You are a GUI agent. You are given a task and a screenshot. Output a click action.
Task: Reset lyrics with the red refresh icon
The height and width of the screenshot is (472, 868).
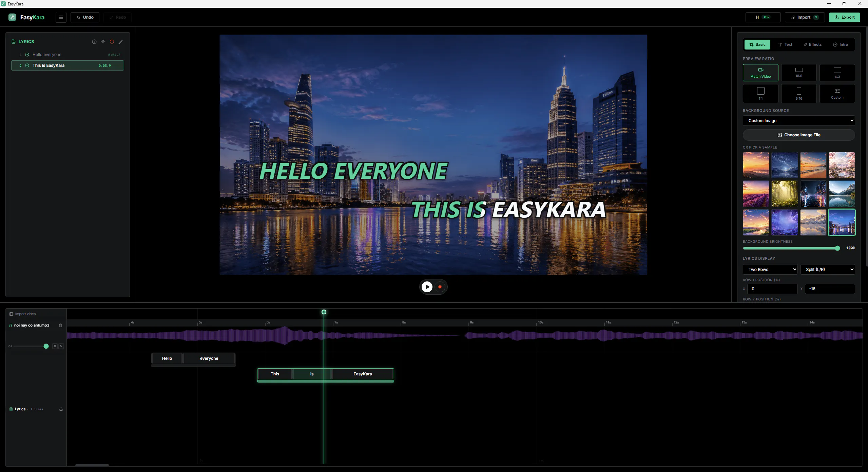tap(112, 42)
